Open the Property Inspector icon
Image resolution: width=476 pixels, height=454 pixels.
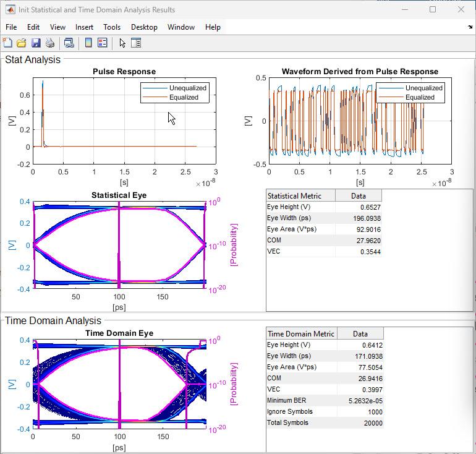click(136, 43)
